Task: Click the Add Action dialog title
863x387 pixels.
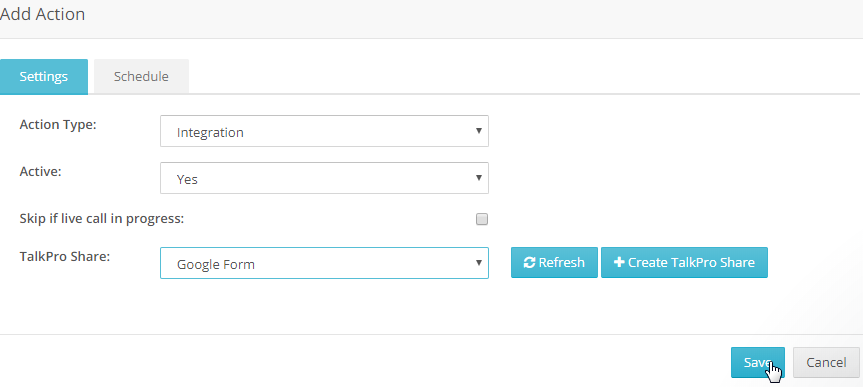Action: (42, 14)
